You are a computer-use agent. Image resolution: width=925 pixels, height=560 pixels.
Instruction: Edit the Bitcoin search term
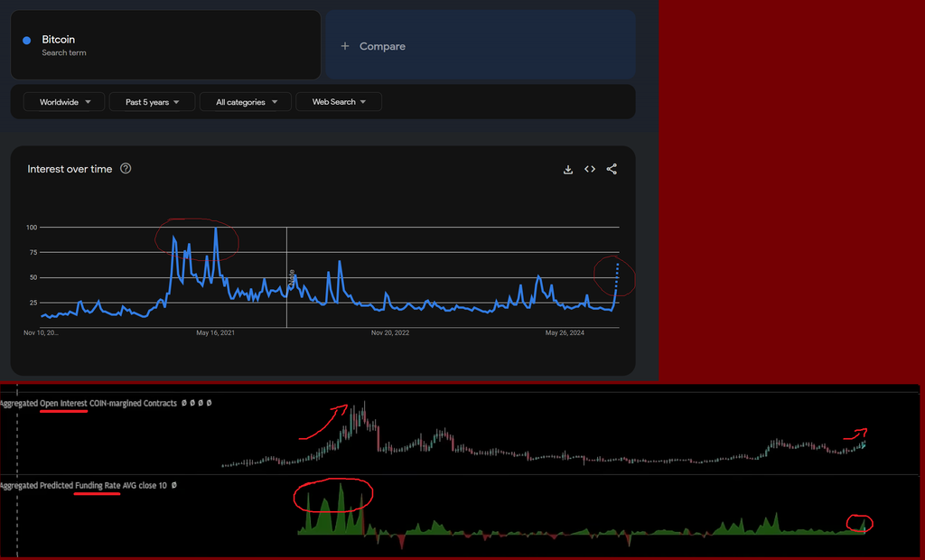pyautogui.click(x=166, y=45)
